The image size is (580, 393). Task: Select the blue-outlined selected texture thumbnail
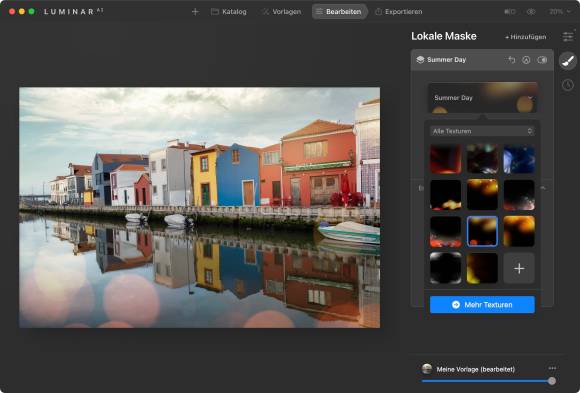pos(482,231)
